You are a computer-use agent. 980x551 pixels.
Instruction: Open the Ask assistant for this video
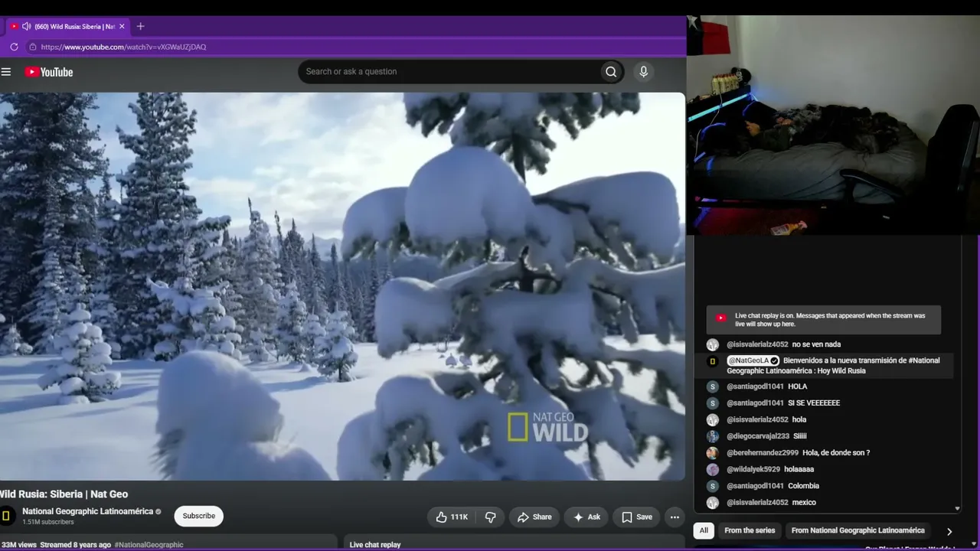(x=586, y=517)
